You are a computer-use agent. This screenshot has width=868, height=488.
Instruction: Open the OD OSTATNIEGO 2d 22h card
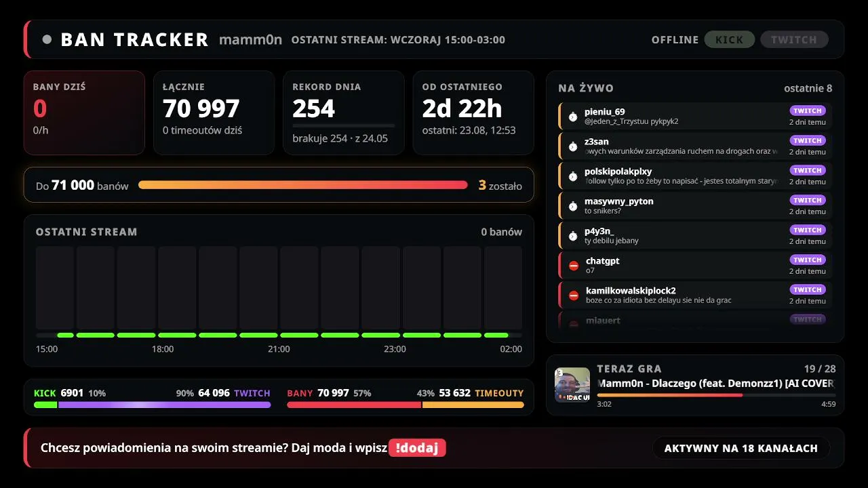[473, 113]
